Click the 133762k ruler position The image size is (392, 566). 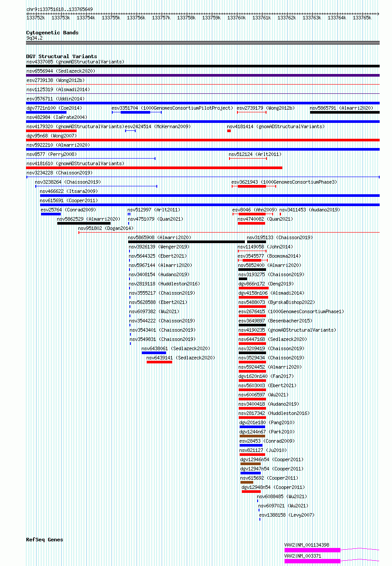point(286,18)
